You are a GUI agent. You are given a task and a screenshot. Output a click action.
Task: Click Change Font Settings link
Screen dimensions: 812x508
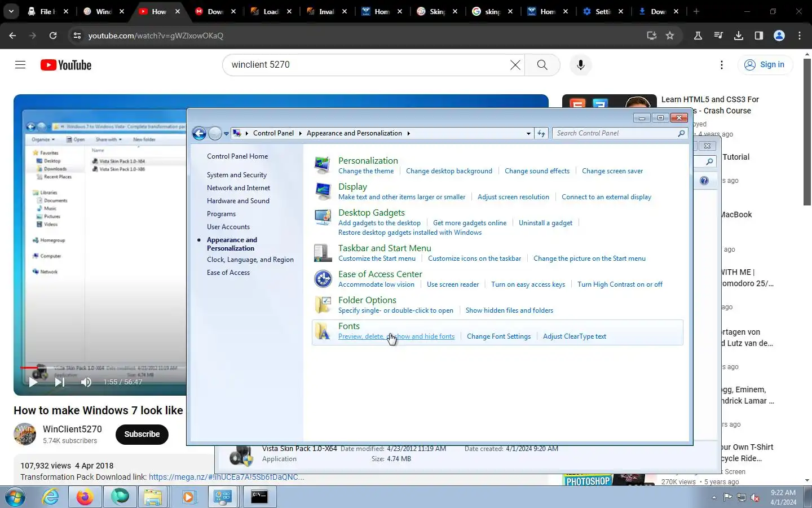click(x=498, y=336)
